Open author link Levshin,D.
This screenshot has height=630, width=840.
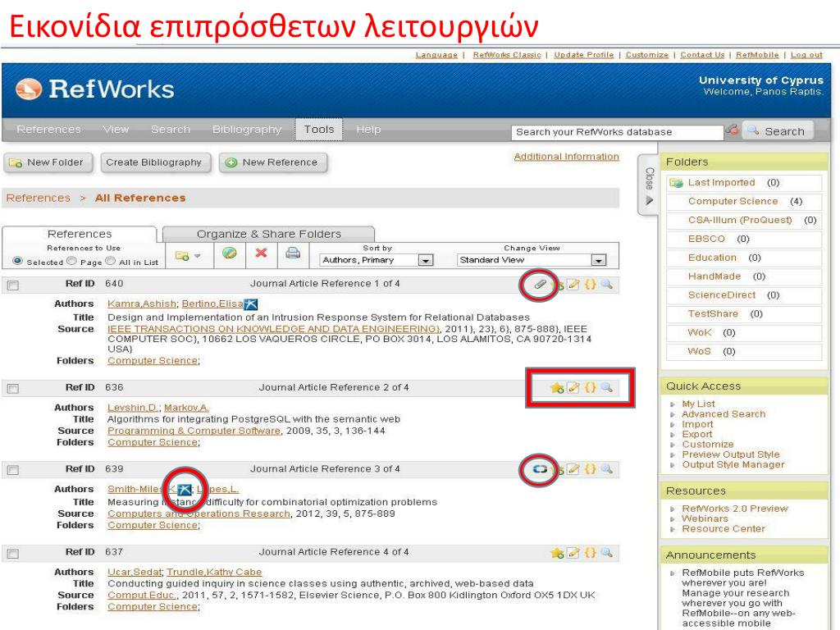132,408
